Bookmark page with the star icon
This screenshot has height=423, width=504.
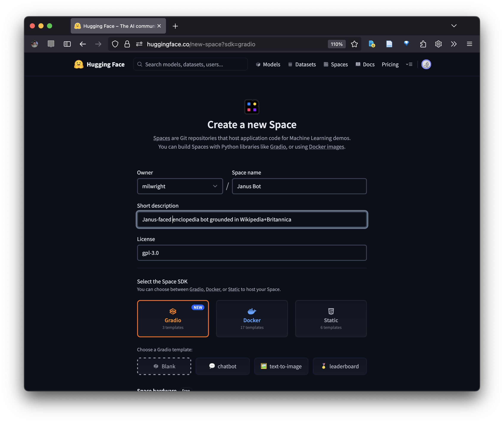[354, 44]
